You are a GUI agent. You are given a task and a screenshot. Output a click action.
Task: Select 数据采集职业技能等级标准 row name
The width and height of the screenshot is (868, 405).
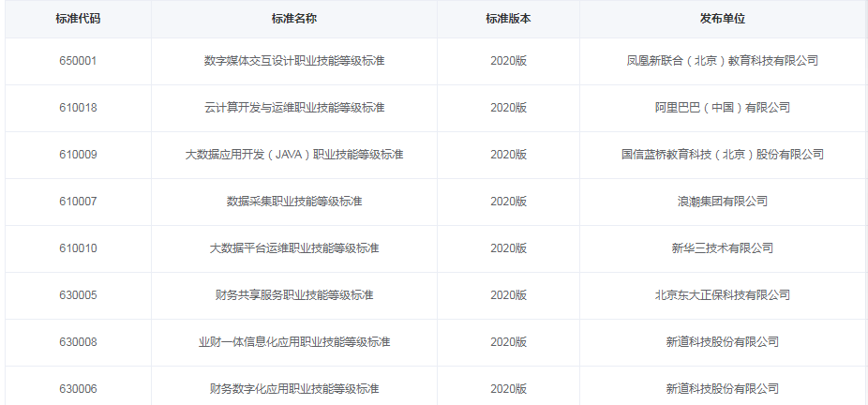[294, 202]
